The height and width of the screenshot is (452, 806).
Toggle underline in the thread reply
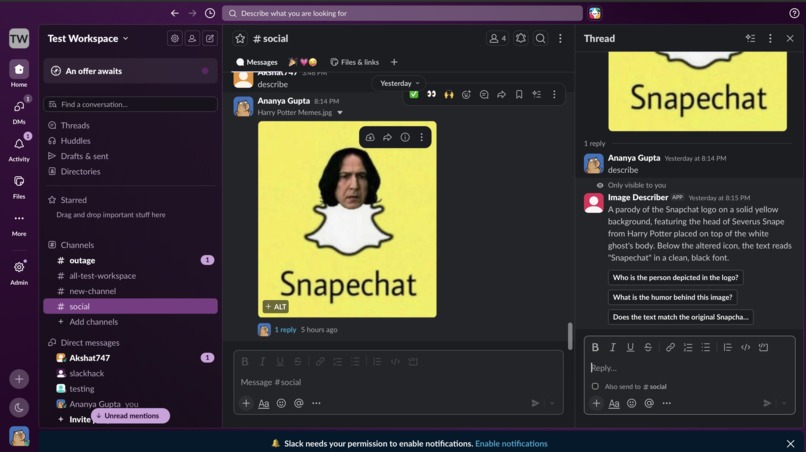coord(630,347)
